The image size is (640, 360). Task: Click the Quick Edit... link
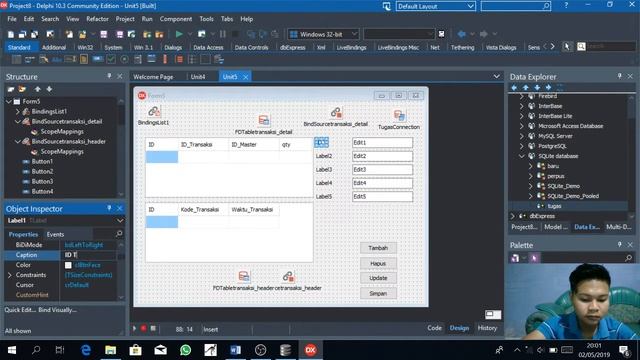coord(20,310)
